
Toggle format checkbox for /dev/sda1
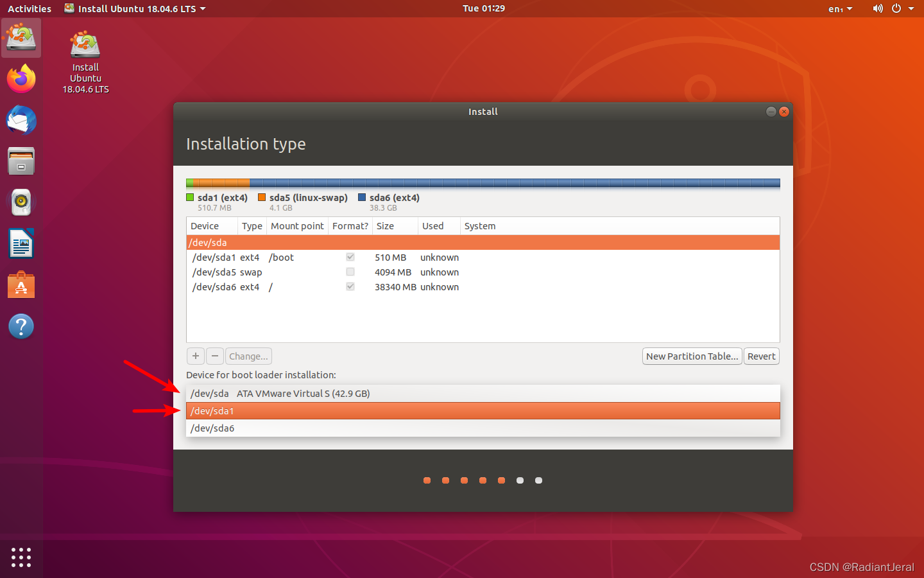click(350, 257)
